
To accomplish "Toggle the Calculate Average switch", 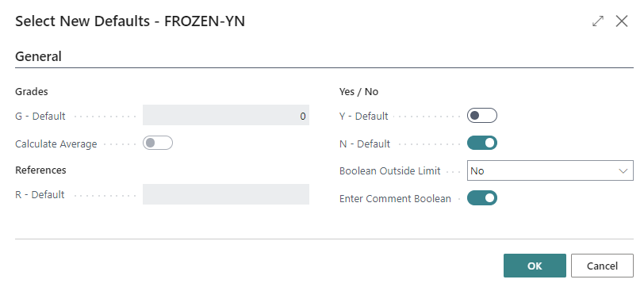I will 158,143.
